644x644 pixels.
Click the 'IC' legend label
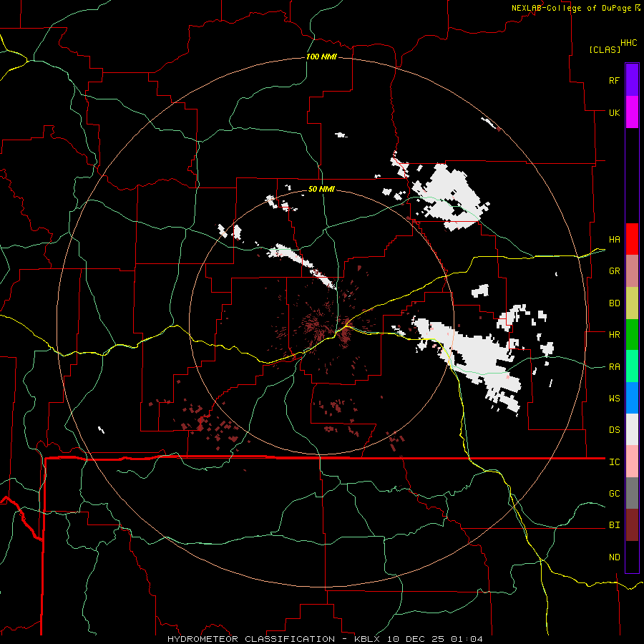[615, 462]
